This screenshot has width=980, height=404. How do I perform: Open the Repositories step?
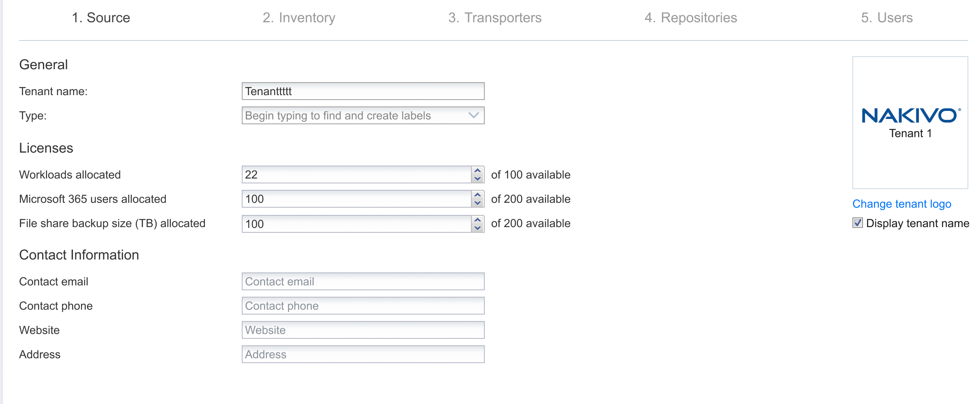690,18
